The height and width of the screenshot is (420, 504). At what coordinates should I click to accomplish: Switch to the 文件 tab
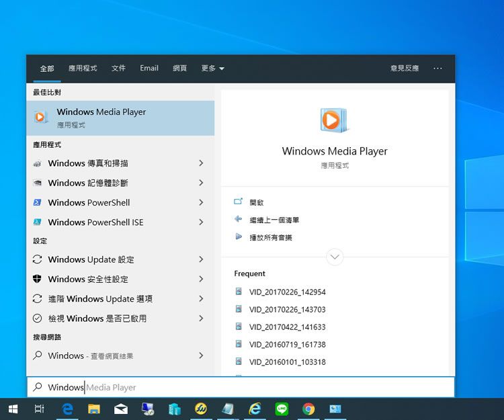(x=118, y=69)
